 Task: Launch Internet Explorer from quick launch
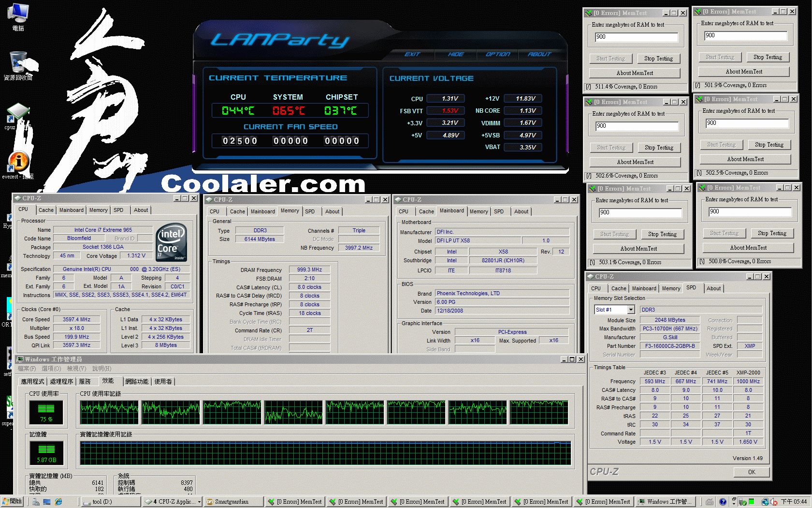[x=58, y=502]
